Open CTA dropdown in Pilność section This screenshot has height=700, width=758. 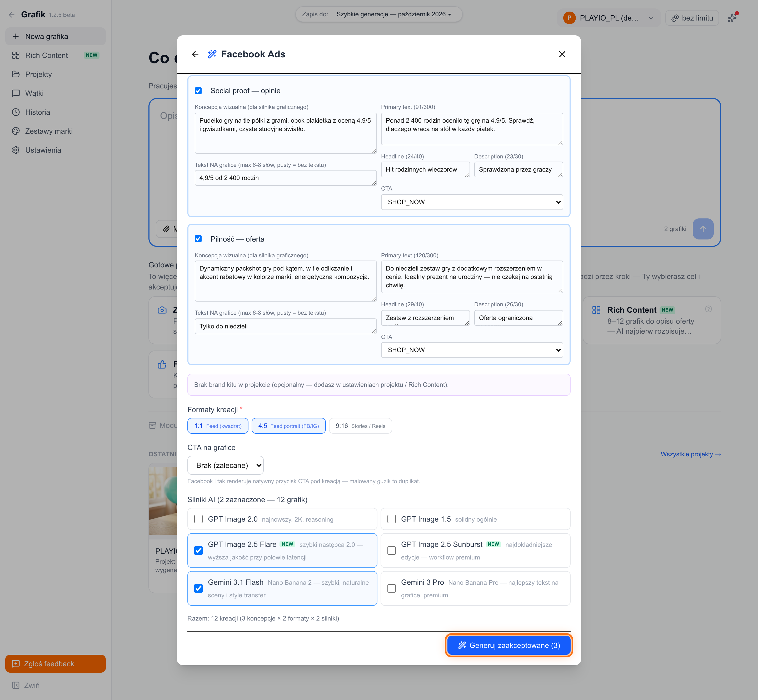point(472,350)
